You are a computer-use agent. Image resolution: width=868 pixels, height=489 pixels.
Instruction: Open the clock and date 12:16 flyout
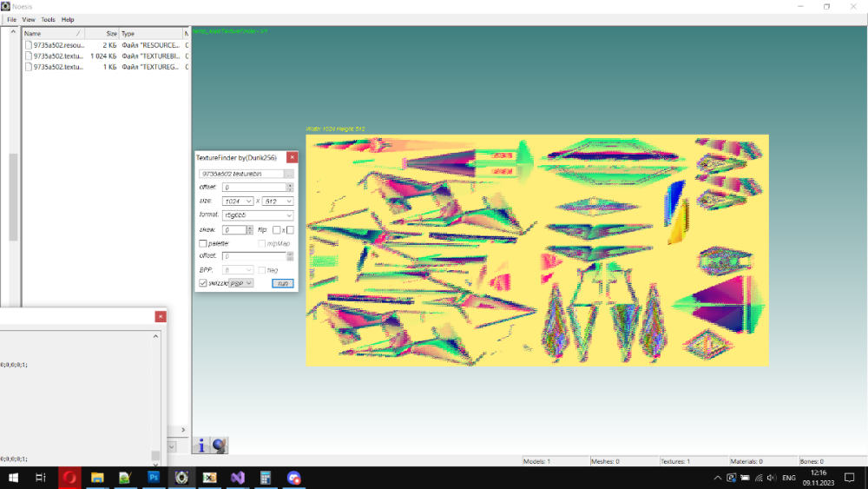[819, 478]
